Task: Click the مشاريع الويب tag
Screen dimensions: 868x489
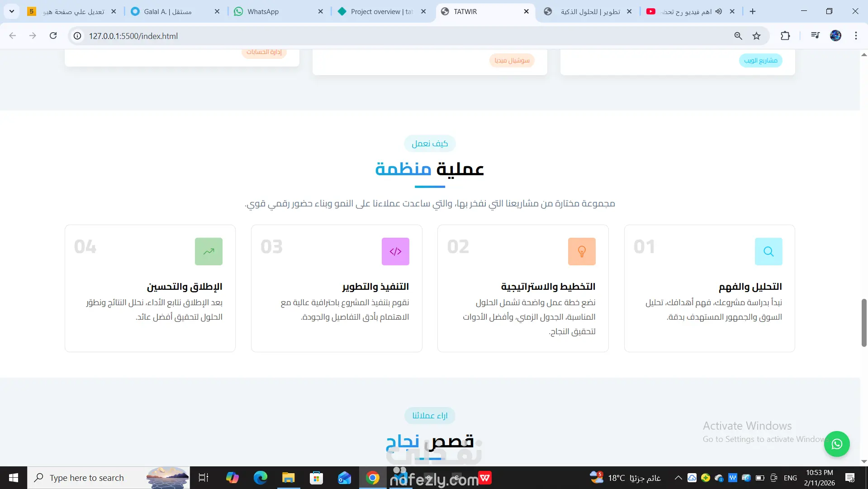Action: click(761, 60)
